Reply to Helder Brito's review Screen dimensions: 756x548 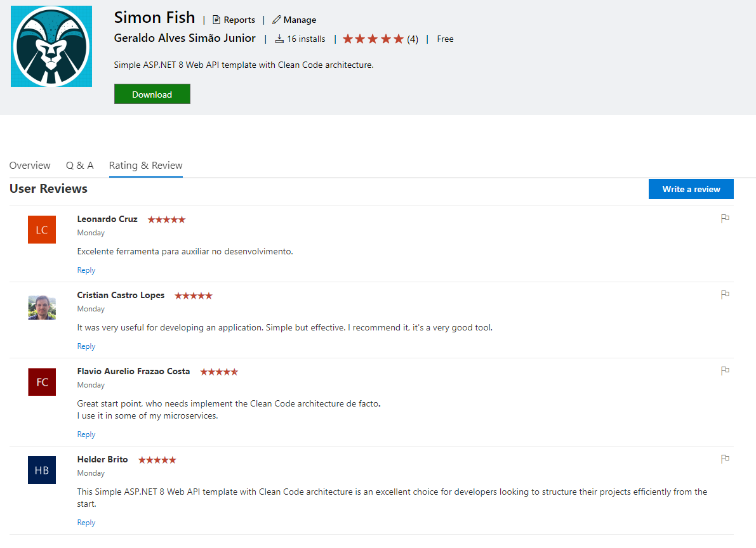pyautogui.click(x=86, y=522)
